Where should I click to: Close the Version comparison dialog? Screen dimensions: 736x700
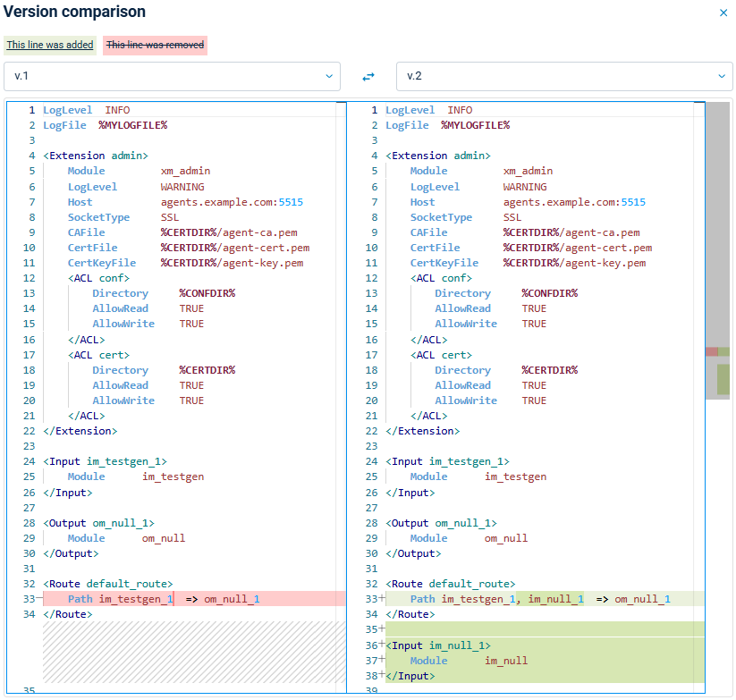723,13
